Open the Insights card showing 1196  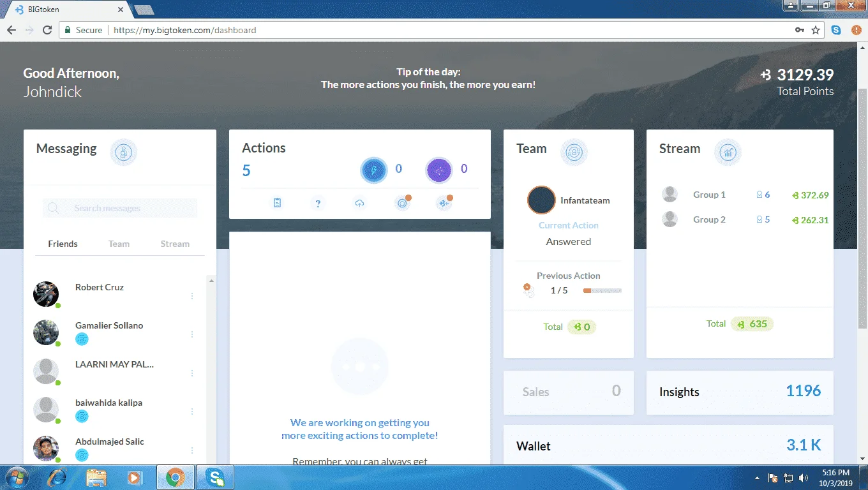point(740,392)
